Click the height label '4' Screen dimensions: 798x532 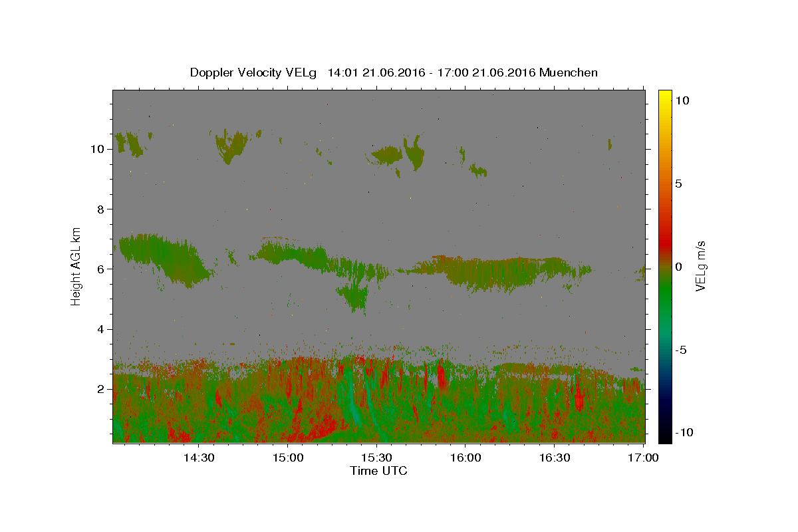point(100,329)
